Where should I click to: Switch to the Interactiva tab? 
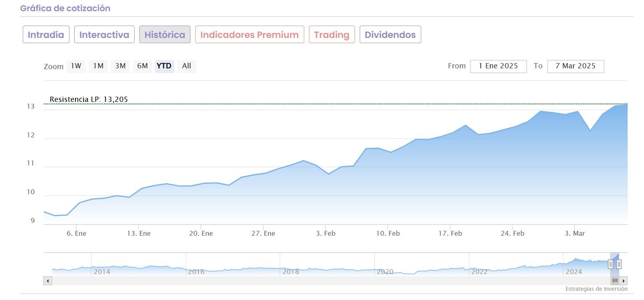[x=104, y=35]
